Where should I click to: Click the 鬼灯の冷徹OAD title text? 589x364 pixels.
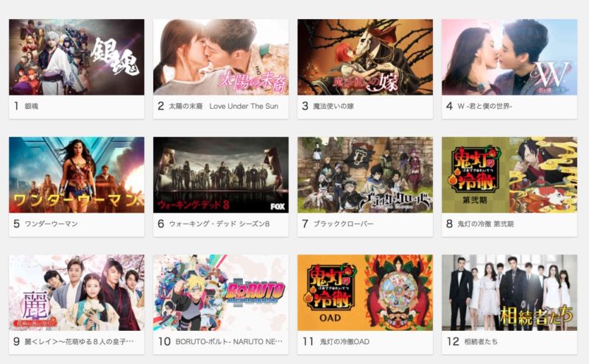[345, 342]
